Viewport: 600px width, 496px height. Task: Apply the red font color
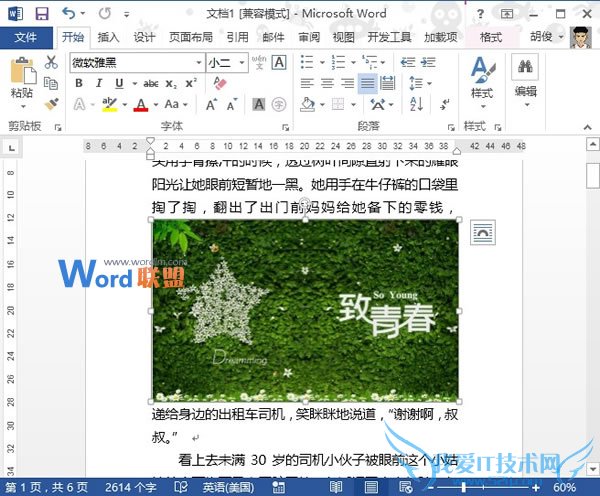pos(141,104)
